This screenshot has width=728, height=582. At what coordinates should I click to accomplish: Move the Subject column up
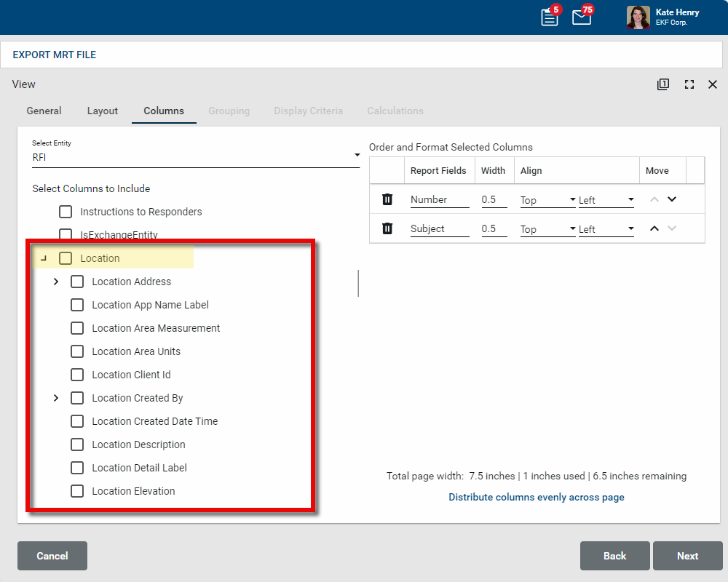click(x=654, y=228)
